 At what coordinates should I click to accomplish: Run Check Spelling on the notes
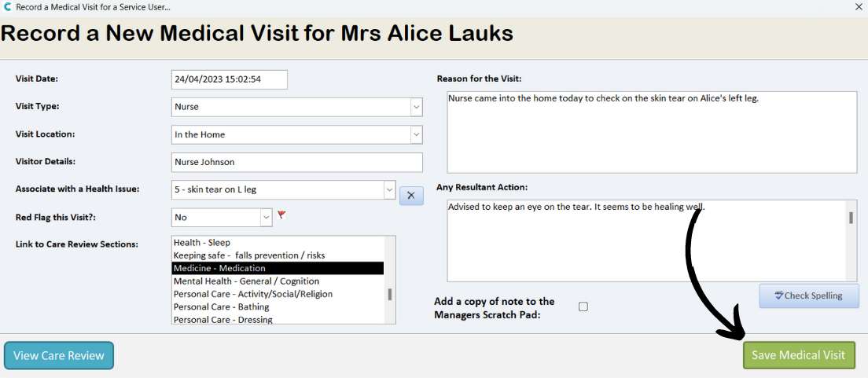coord(808,295)
